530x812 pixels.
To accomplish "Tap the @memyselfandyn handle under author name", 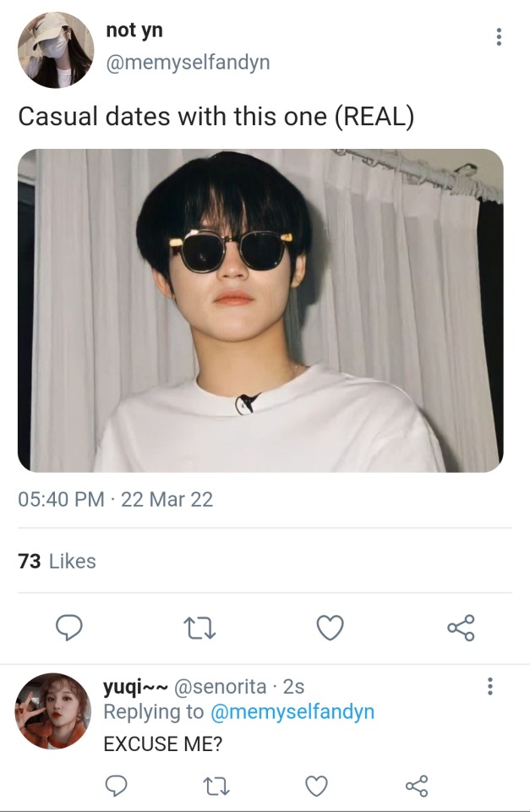I will [188, 62].
